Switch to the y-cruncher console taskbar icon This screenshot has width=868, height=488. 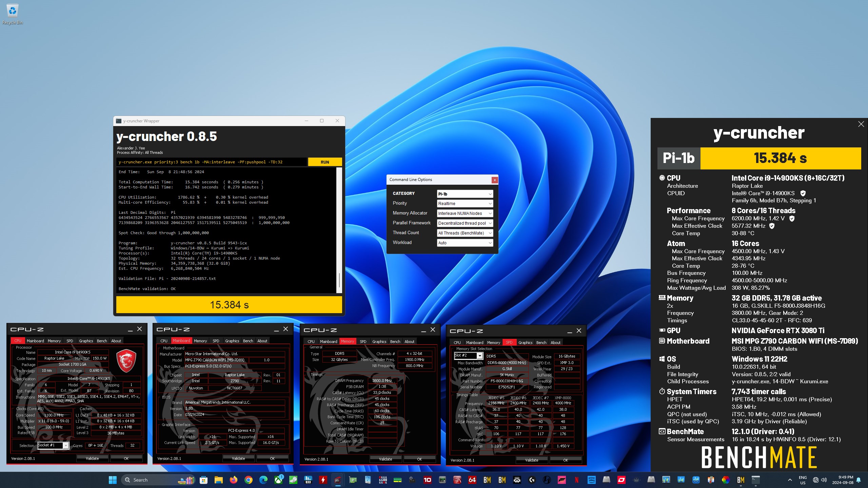pyautogui.click(x=755, y=480)
